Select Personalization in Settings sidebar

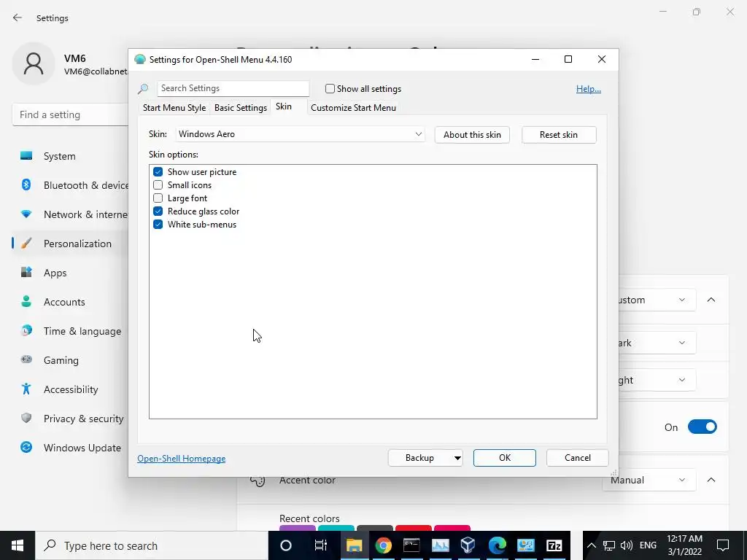click(70, 244)
